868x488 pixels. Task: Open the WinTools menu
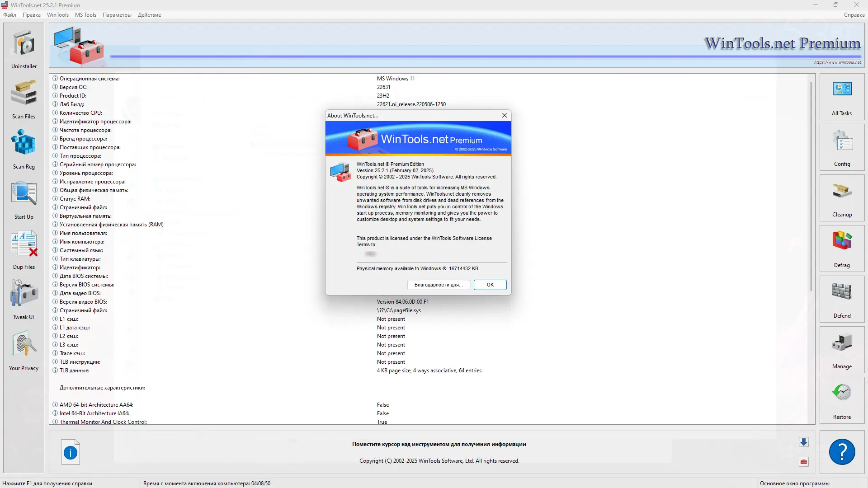point(58,15)
